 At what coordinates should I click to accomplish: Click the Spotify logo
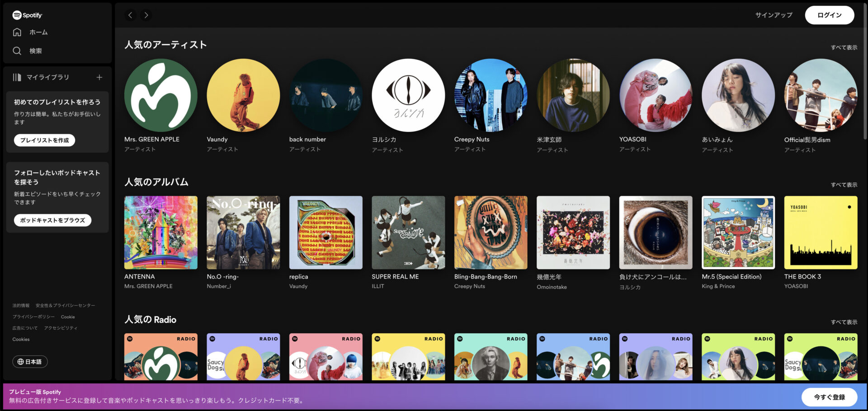pos(27,15)
